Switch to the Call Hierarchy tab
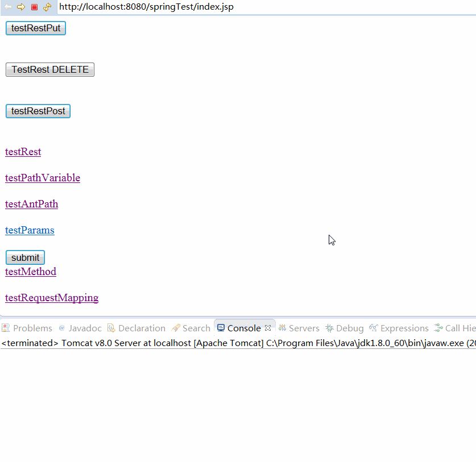This screenshot has height=462, width=476. (455, 328)
